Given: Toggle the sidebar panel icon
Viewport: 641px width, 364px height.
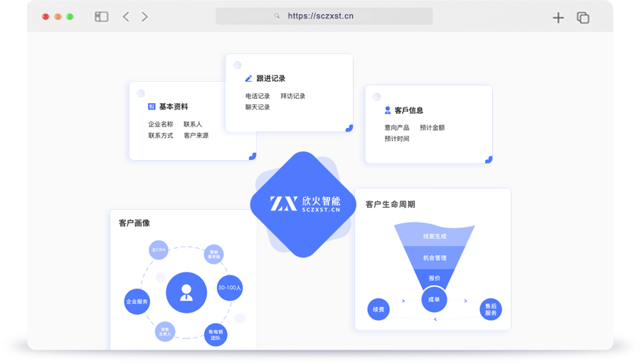Looking at the screenshot, I should click(x=102, y=16).
